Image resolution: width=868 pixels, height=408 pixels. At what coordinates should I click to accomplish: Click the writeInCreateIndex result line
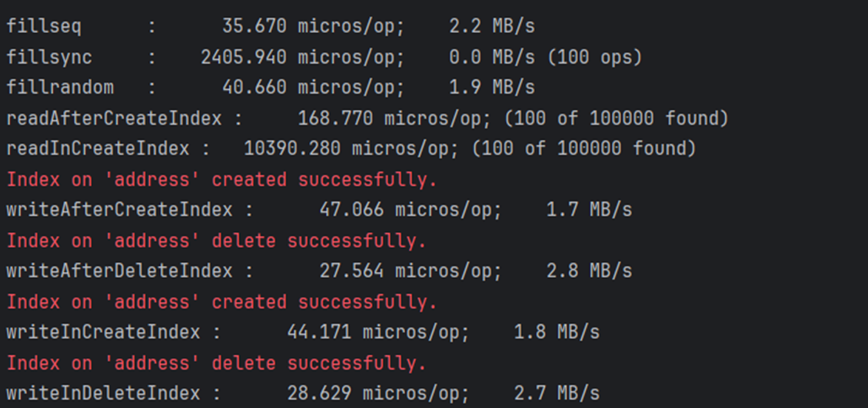(303, 333)
